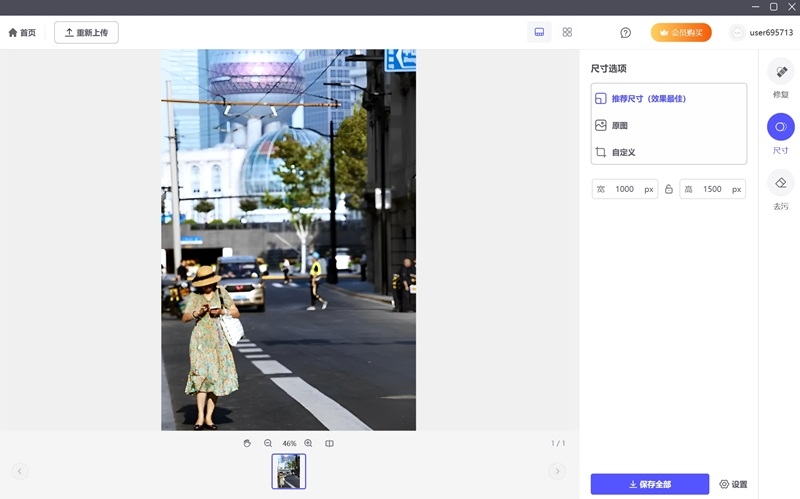Choose the 原图 (original image) option
This screenshot has height=499, width=800.
click(619, 126)
